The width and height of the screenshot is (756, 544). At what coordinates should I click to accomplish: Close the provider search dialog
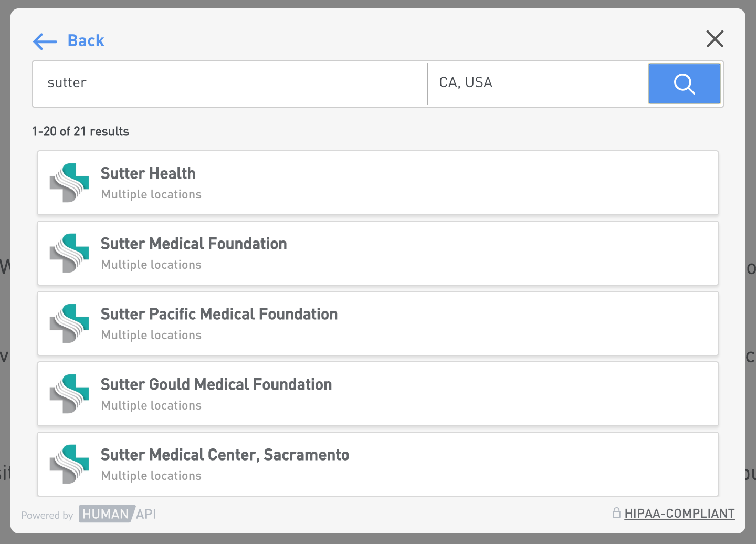[715, 39]
